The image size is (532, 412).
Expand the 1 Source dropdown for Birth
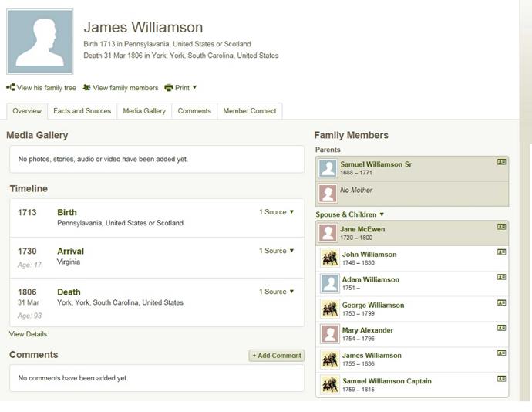(x=277, y=212)
